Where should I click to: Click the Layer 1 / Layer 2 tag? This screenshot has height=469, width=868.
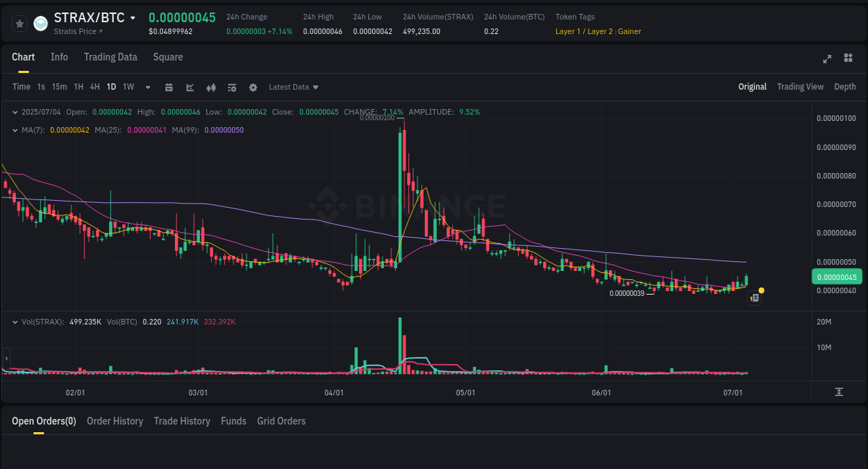click(584, 31)
